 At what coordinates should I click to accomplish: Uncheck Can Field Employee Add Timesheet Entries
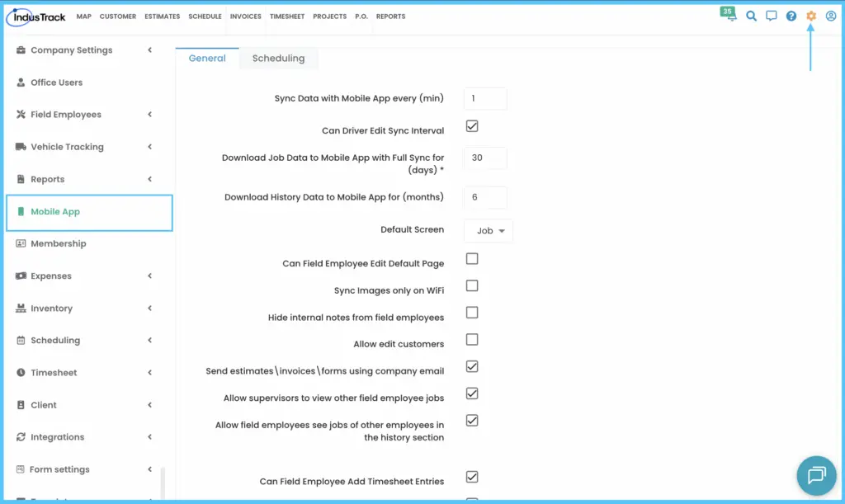(472, 477)
